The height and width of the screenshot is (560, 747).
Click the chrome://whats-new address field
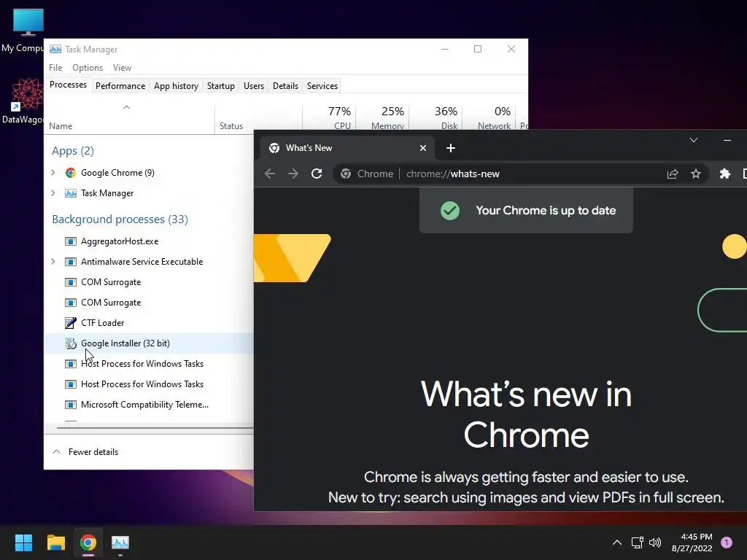[452, 174]
